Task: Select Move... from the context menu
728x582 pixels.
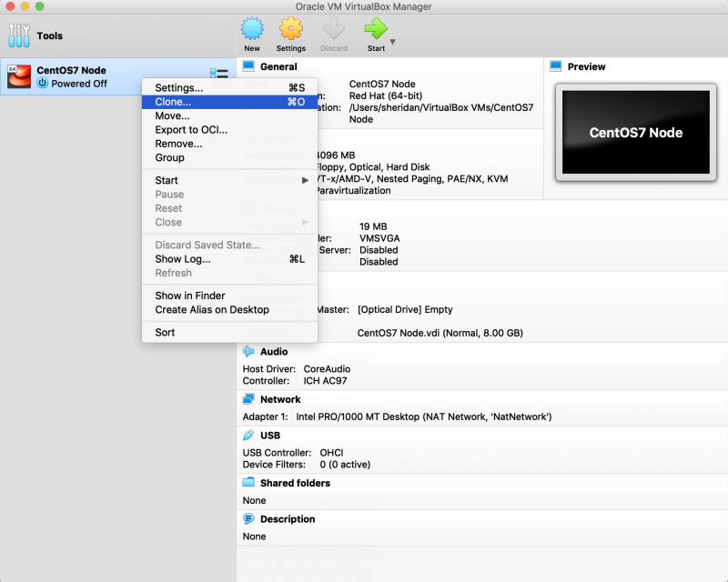Action: pyautogui.click(x=230, y=116)
